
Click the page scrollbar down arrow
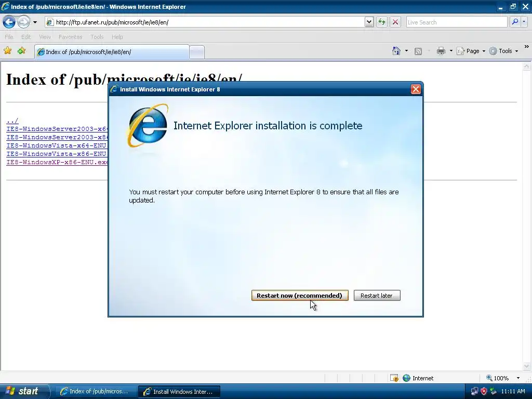click(527, 366)
